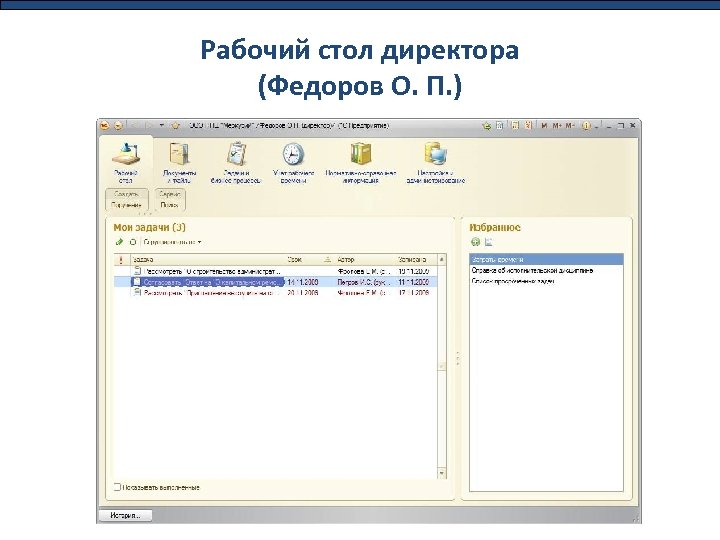Viewport: 720px width, 540px height.
Task: Click the M- memory button
Action: tap(570, 125)
